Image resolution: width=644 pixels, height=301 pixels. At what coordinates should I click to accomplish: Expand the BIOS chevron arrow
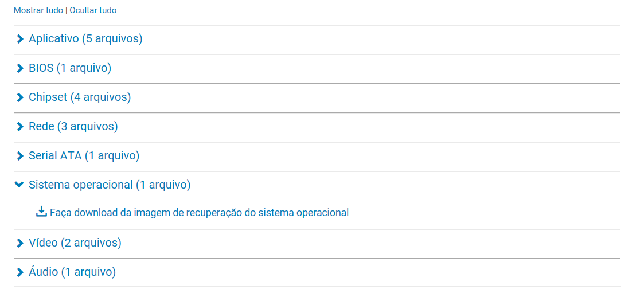tap(19, 69)
